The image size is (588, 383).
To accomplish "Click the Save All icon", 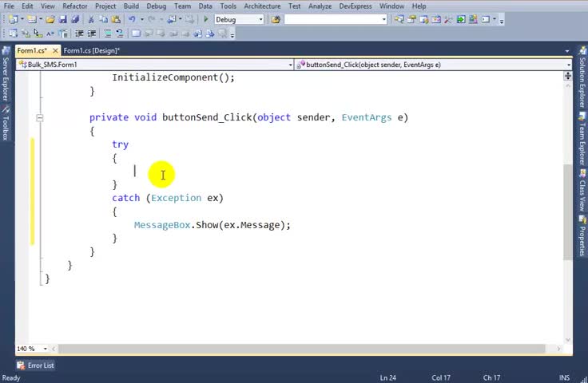I will (75, 19).
